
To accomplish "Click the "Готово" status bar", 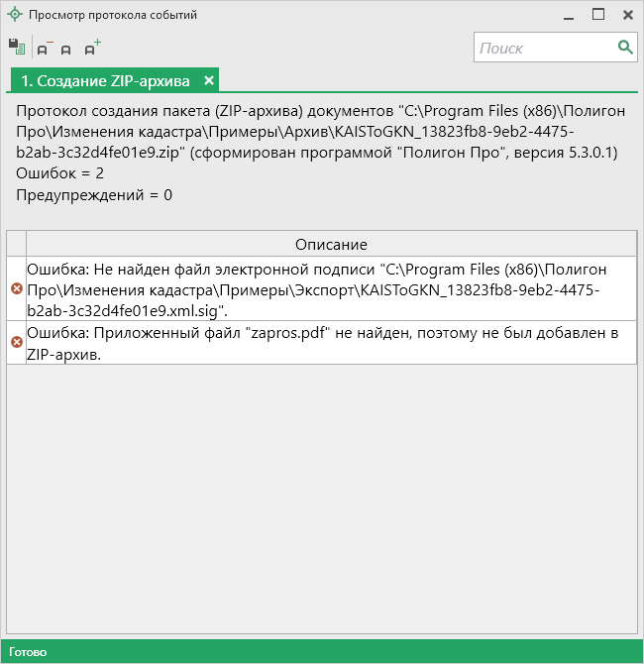I will coord(30,652).
